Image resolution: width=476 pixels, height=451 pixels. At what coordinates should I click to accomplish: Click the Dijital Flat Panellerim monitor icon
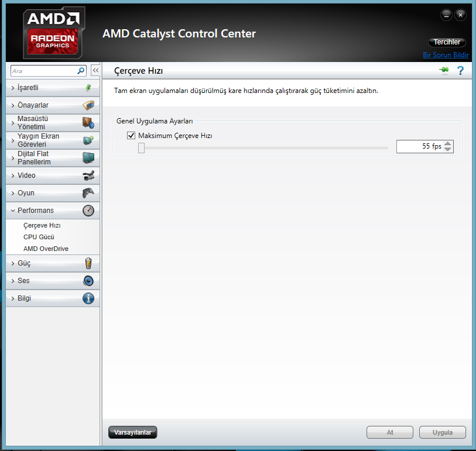point(88,158)
